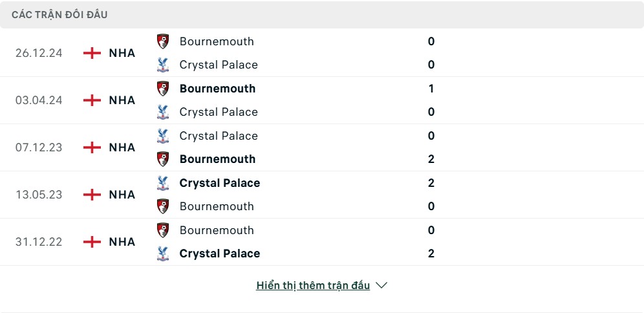Image resolution: width=644 pixels, height=313 pixels.
Task: Click England flag icon beside 31.12.22
Action: click(x=92, y=242)
